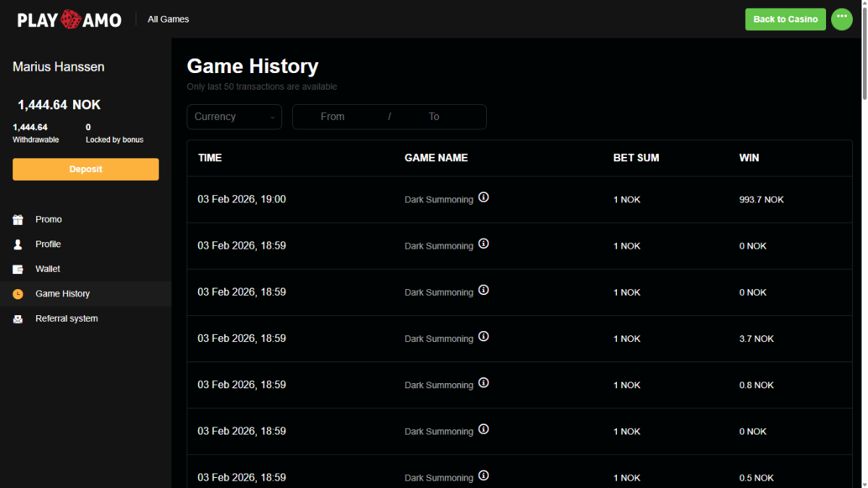Go to Wallet section
This screenshot has width=868, height=488.
48,269
